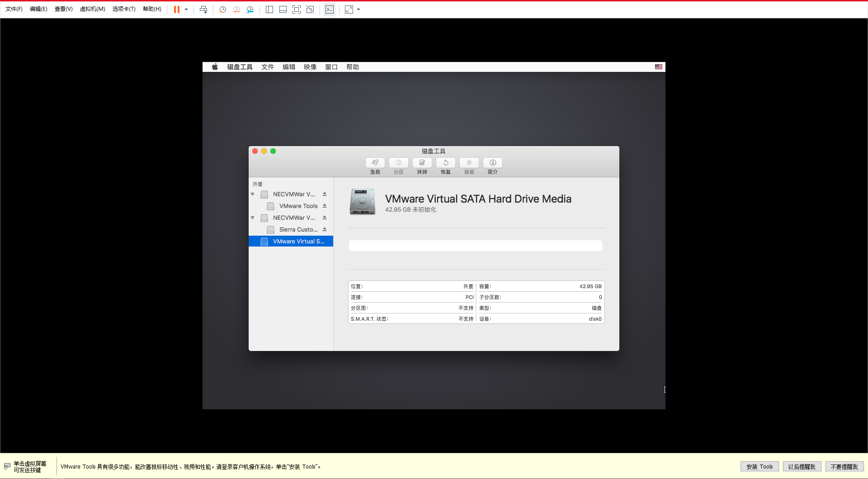Eject the Sierra Custo... volume
Viewport: 868px width, 479px height.
coord(325,229)
